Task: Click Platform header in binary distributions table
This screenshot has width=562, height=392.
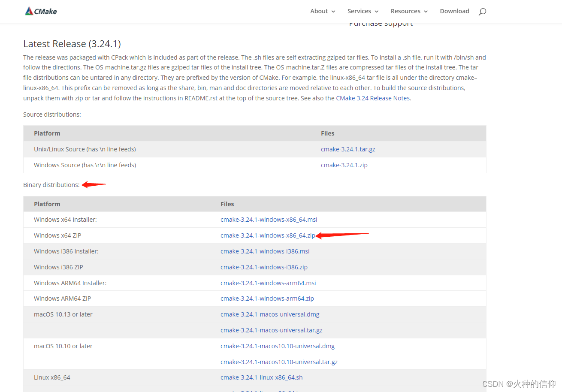Action: click(47, 204)
